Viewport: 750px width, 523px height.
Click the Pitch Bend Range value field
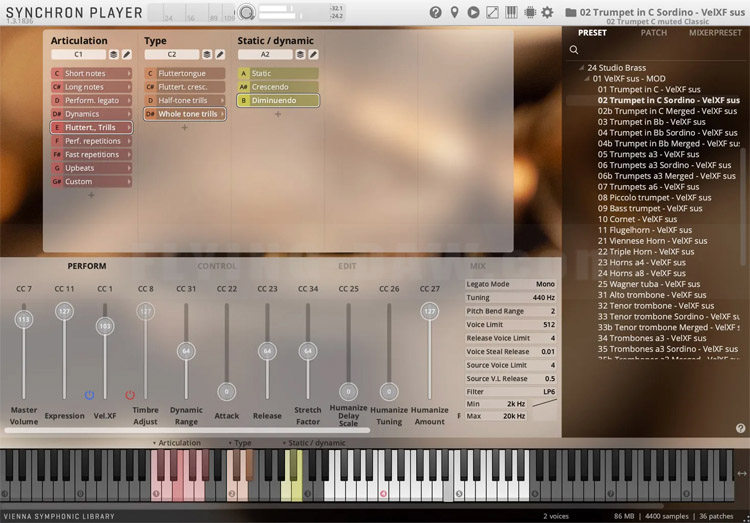(510, 311)
